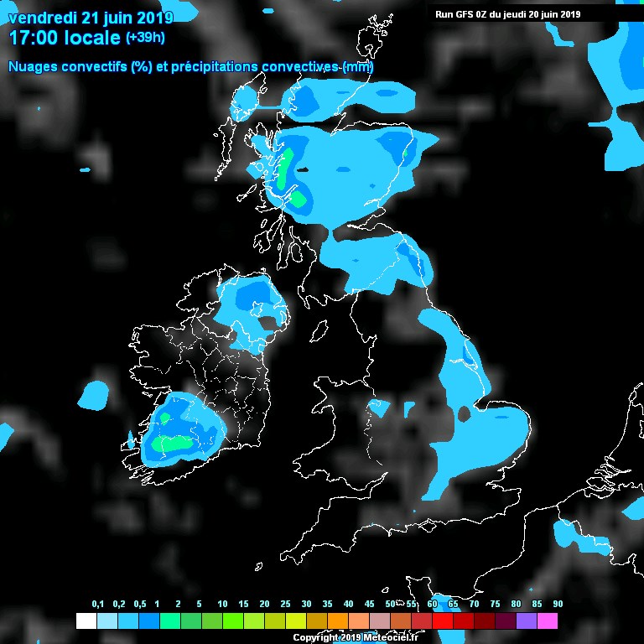Select the orange swatch between 35 and 40
Viewport: 644px width, 644px height.
[337, 621]
